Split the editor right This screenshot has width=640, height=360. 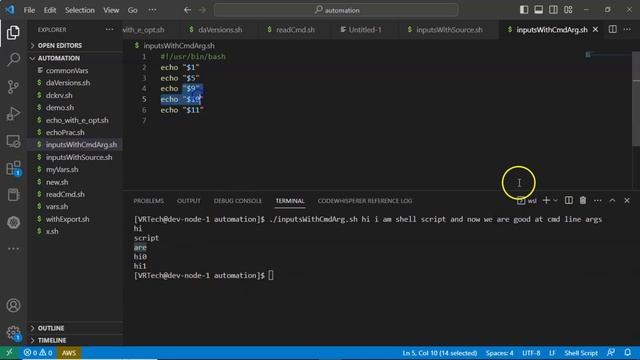(613, 29)
